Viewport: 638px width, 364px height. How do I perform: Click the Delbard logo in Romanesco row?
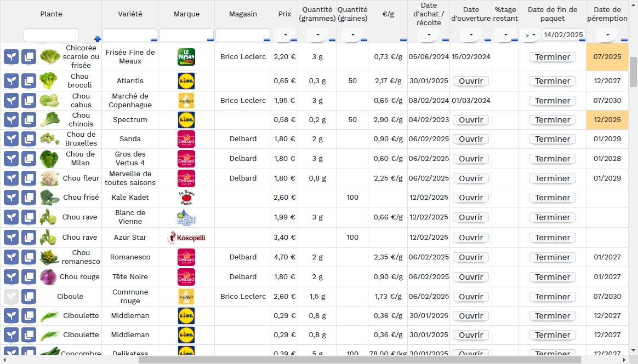click(x=186, y=257)
